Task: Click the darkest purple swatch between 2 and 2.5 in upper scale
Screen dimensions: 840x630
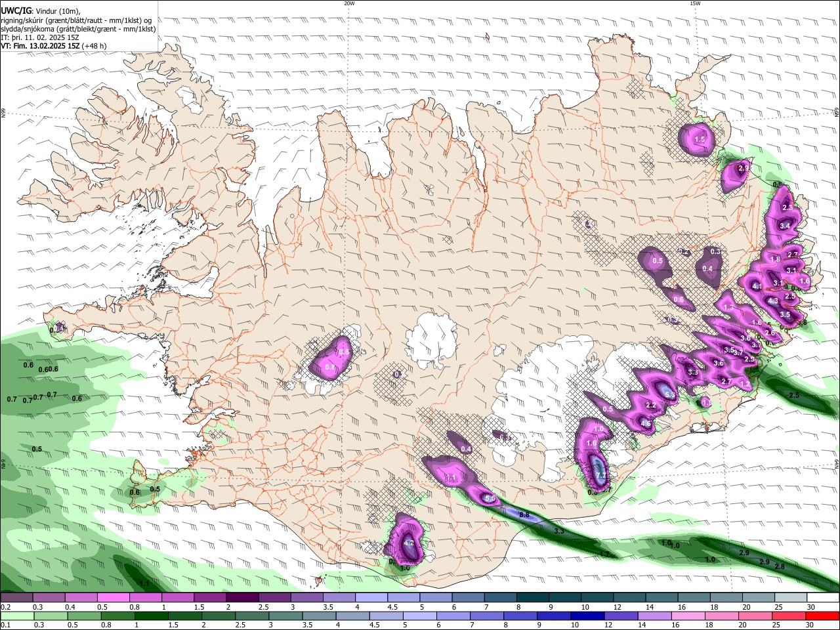Action: click(242, 598)
